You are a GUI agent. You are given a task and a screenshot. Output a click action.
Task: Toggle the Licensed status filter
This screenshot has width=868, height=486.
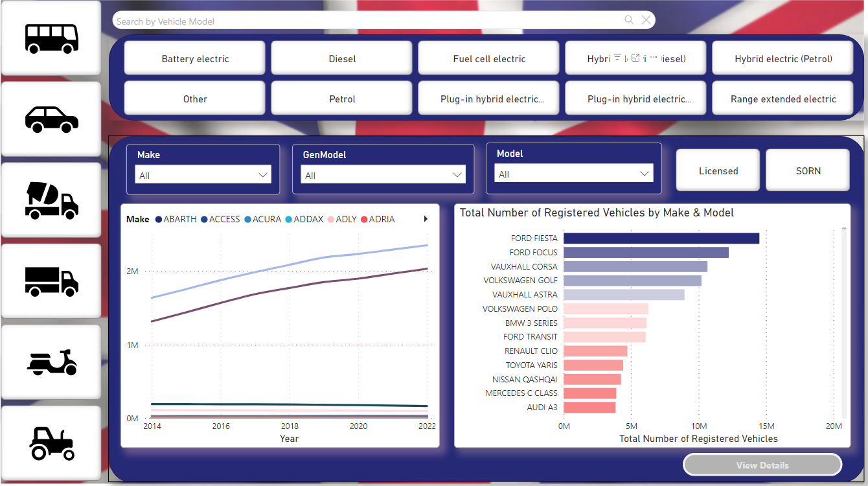pyautogui.click(x=718, y=171)
